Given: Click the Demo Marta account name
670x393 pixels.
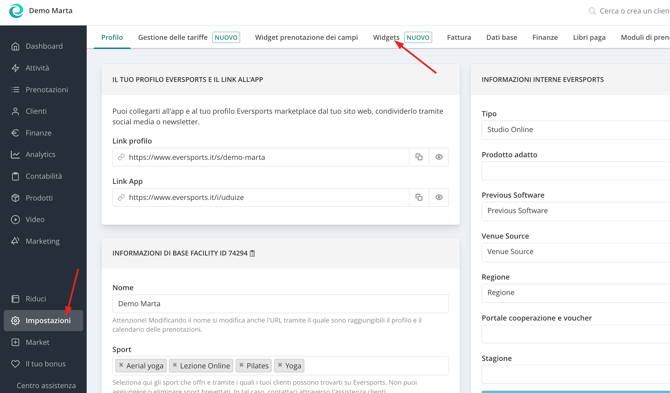Looking at the screenshot, I should click(x=50, y=11).
